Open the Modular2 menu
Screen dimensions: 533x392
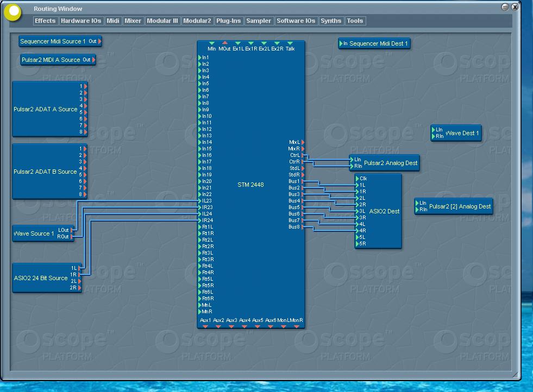click(197, 21)
